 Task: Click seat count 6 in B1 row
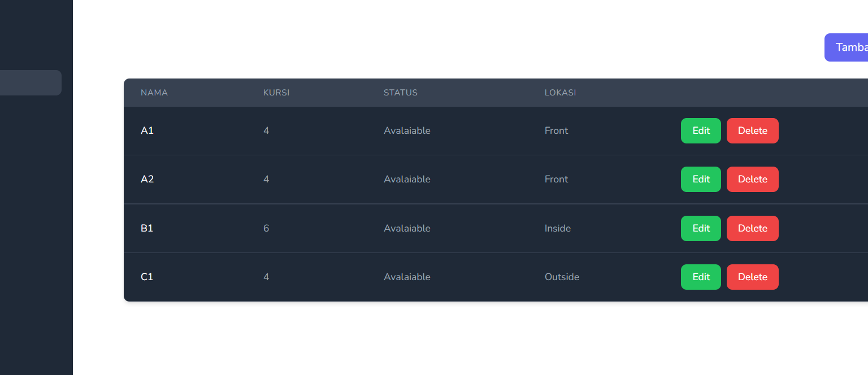(x=266, y=228)
